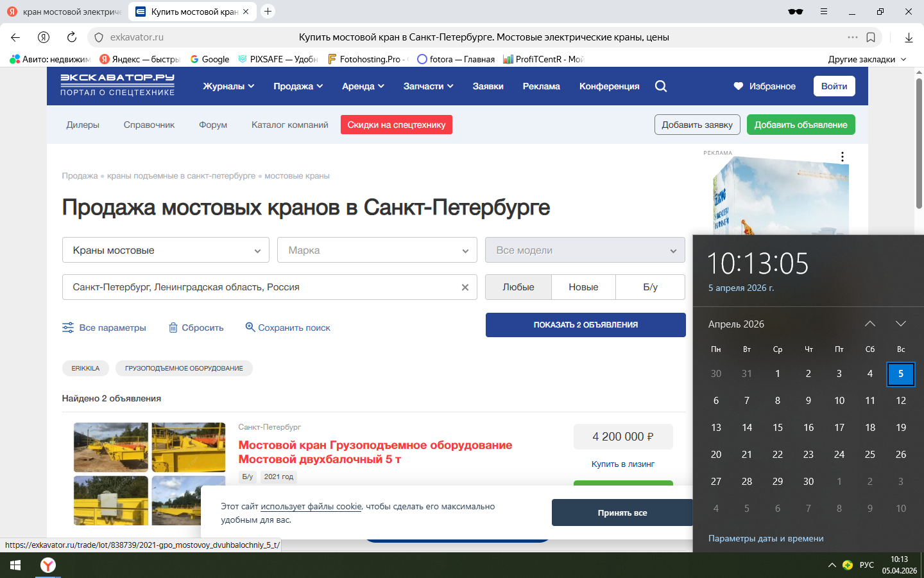Select the Любые condition filter

pyautogui.click(x=518, y=287)
